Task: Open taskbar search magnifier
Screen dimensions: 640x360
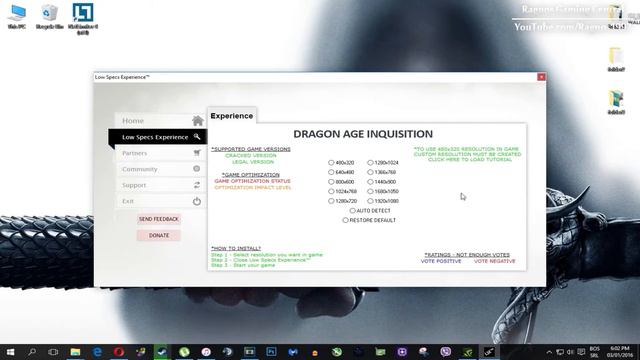Action: [x=32, y=352]
